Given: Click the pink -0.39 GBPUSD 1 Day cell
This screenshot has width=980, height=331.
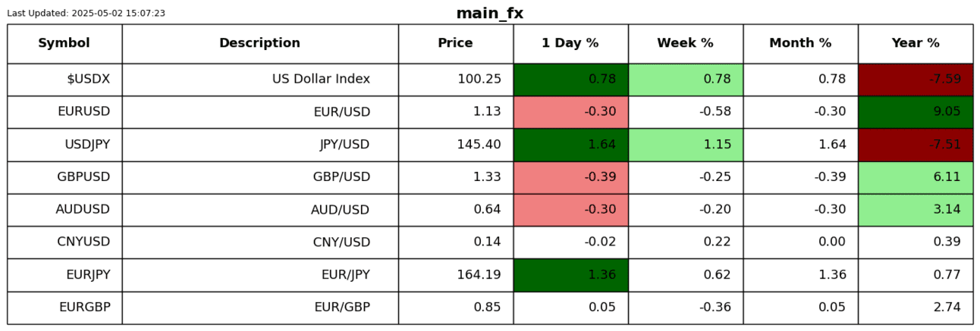Looking at the screenshot, I should click(x=570, y=177).
